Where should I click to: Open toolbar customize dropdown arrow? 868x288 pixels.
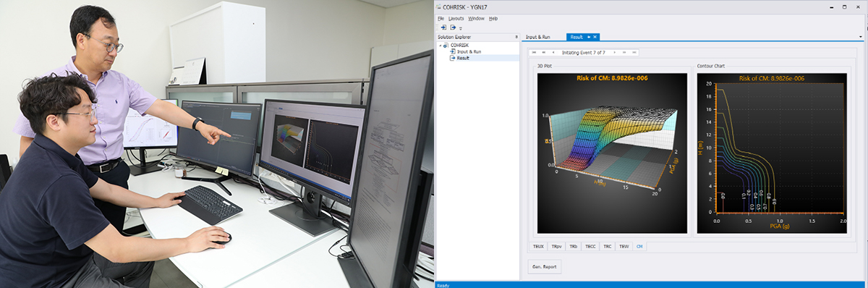coord(461,29)
